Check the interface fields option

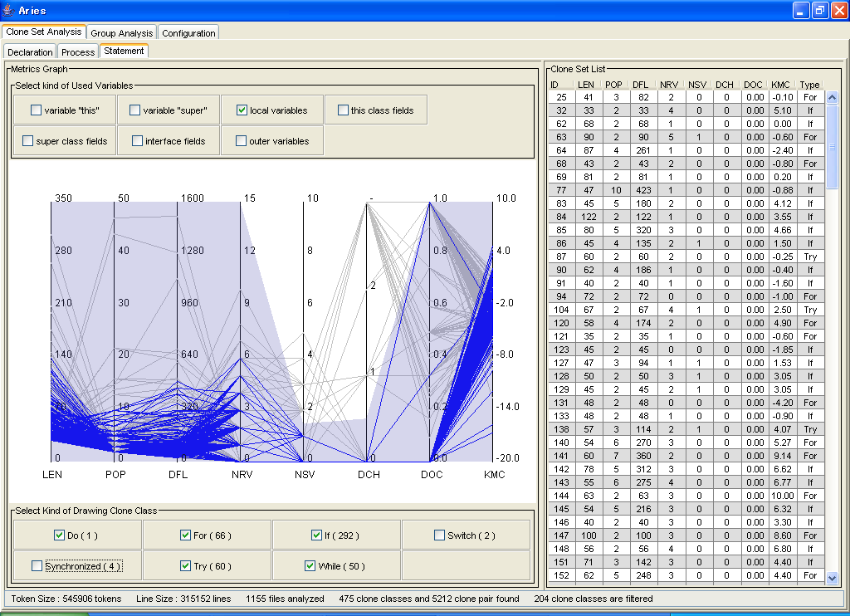[138, 141]
